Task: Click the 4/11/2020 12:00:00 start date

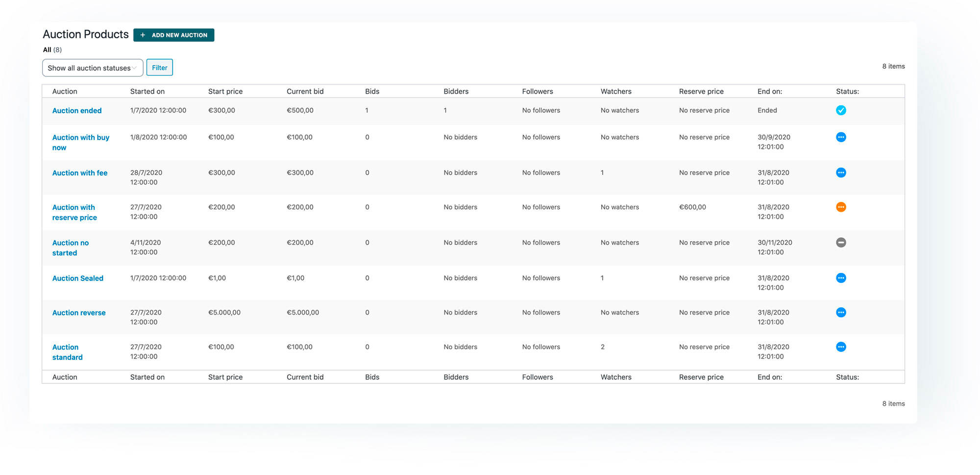Action: point(146,247)
